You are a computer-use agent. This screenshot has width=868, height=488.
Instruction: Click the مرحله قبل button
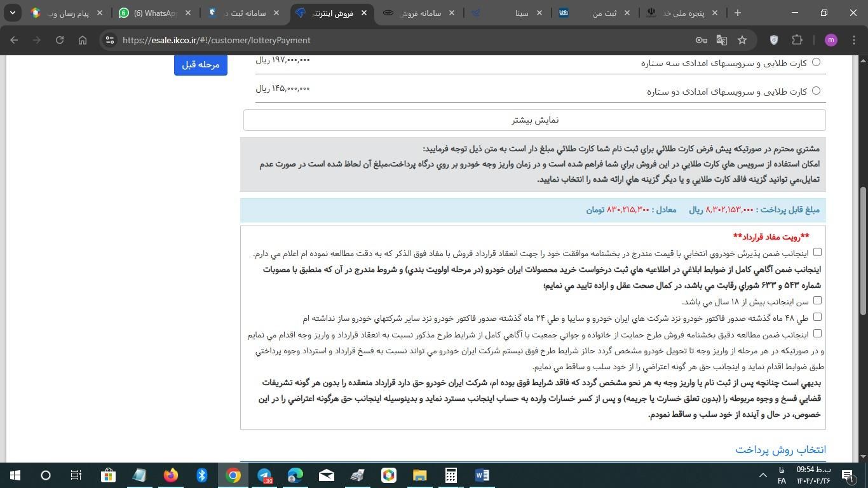[201, 65]
